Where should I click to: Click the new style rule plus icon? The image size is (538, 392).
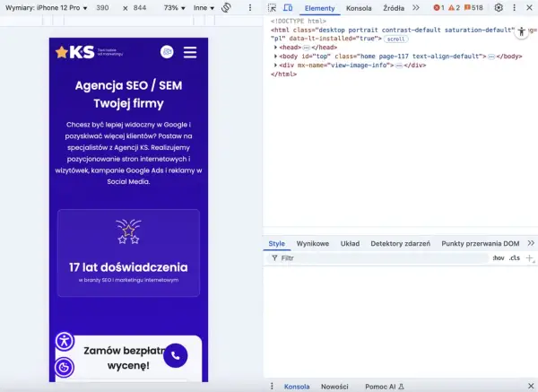530,258
